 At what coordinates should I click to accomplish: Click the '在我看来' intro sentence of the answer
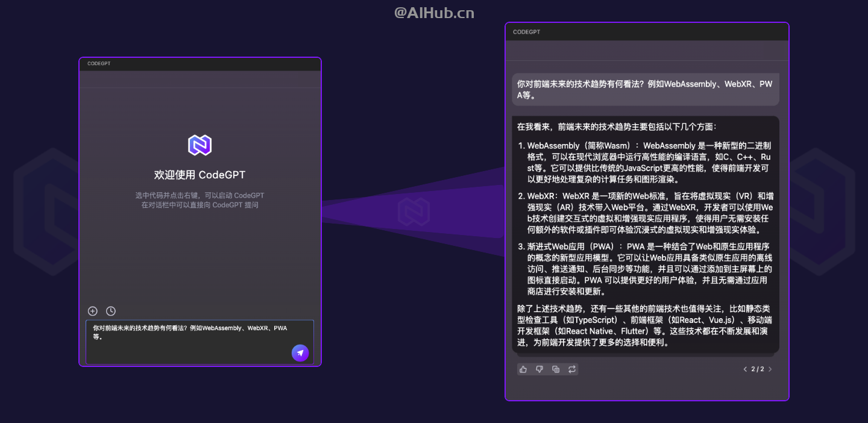pyautogui.click(x=617, y=127)
